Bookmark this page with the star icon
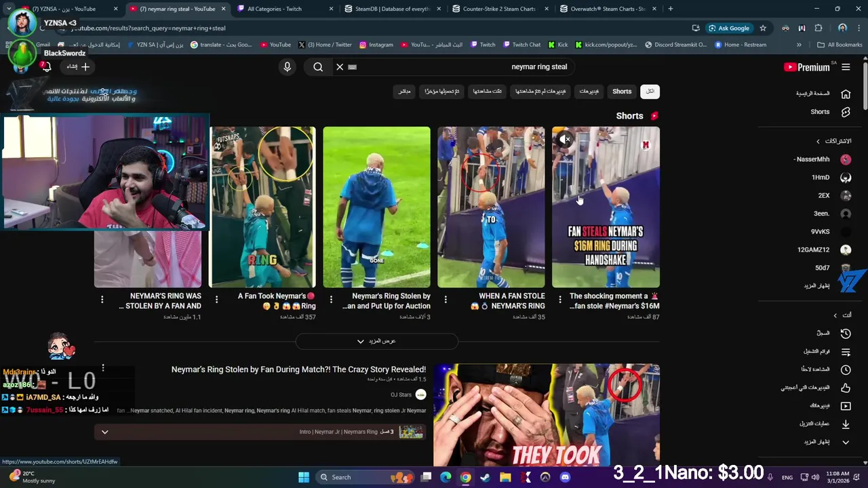Viewport: 868px width, 488px height. click(x=763, y=28)
